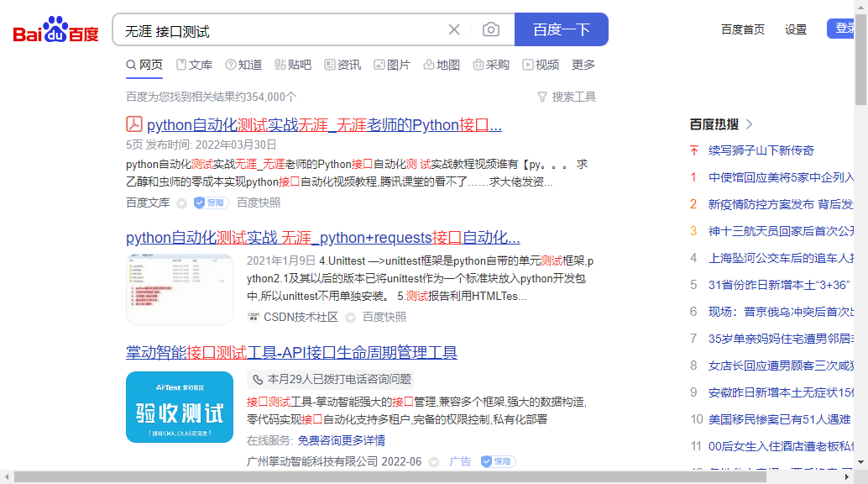Open hot search 31省份昨日新增本土

pyautogui.click(x=778, y=285)
